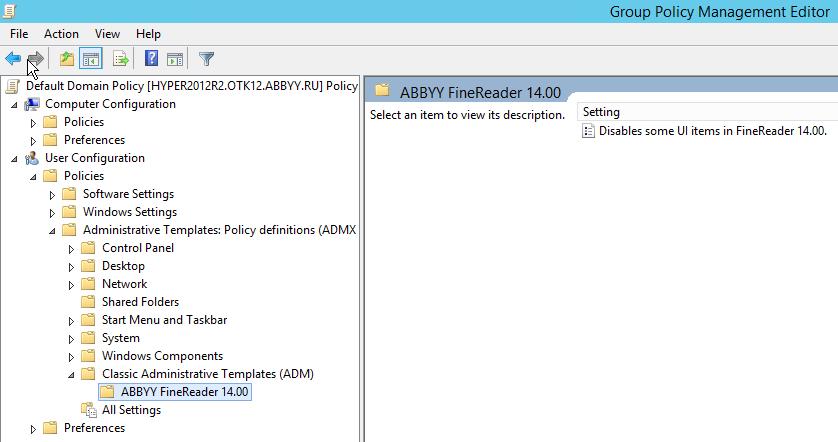Collapse Policies under User Configuration
838x442 pixels.
(33, 177)
